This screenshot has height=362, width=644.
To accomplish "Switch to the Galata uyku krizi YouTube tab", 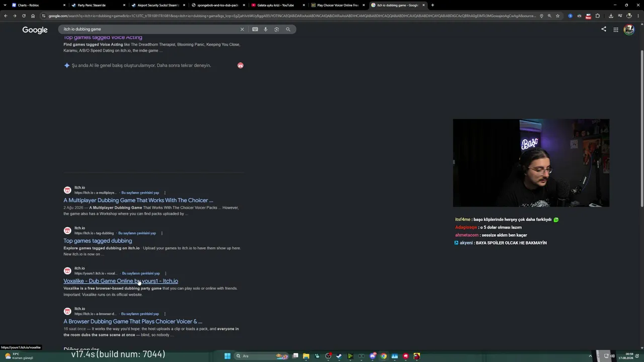I will click(277, 5).
